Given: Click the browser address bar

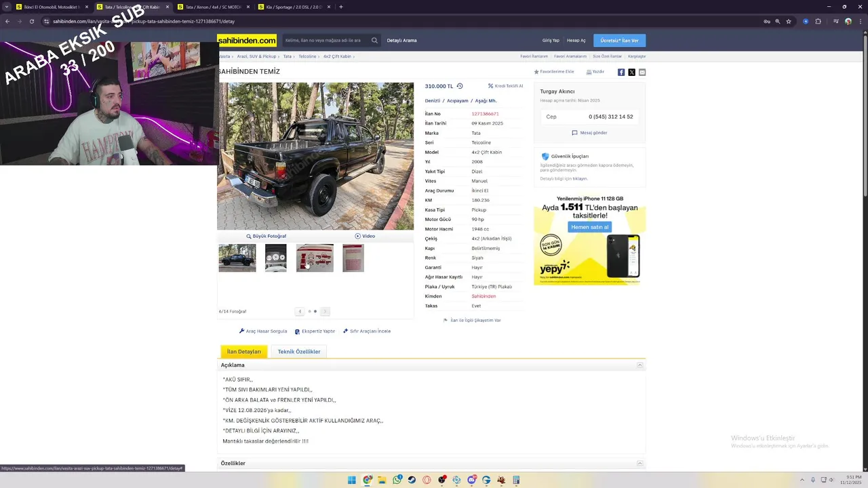Looking at the screenshot, I should 400,21.
